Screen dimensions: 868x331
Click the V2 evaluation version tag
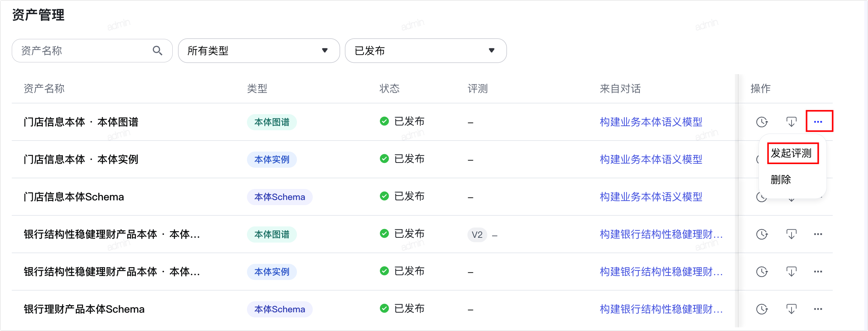477,234
